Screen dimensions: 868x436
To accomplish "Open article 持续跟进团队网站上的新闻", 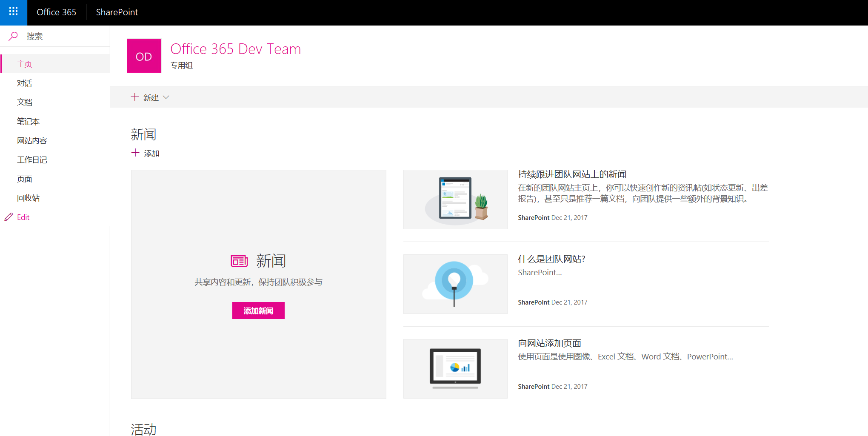I will tap(572, 174).
